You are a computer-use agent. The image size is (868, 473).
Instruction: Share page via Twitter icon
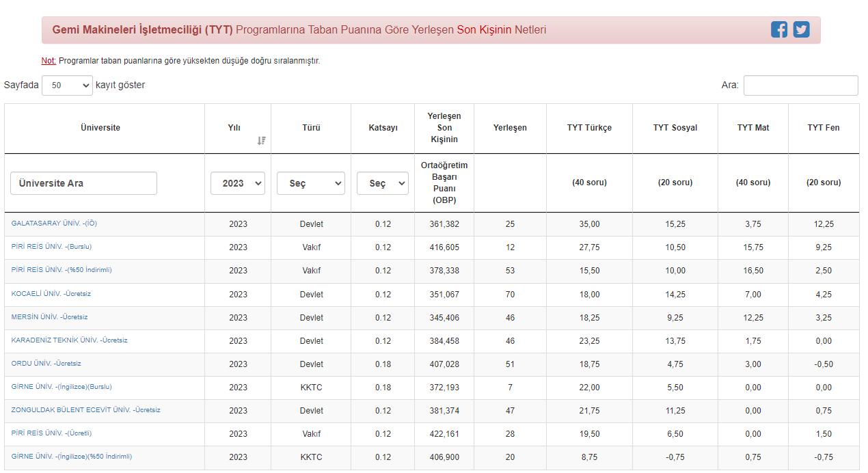pyautogui.click(x=801, y=29)
